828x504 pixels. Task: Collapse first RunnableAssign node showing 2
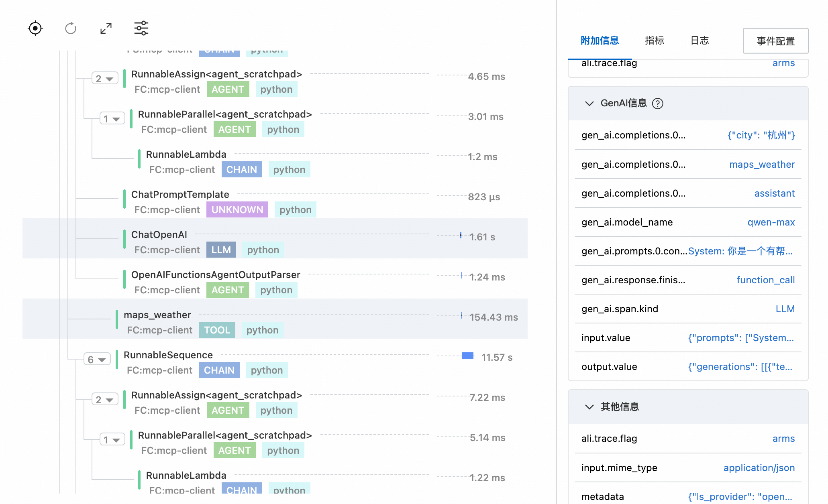point(104,78)
